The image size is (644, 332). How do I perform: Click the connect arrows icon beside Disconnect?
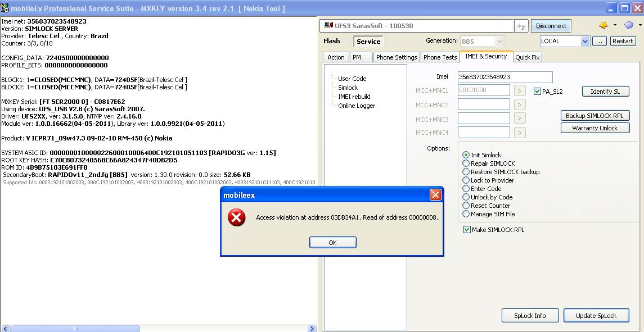point(521,26)
